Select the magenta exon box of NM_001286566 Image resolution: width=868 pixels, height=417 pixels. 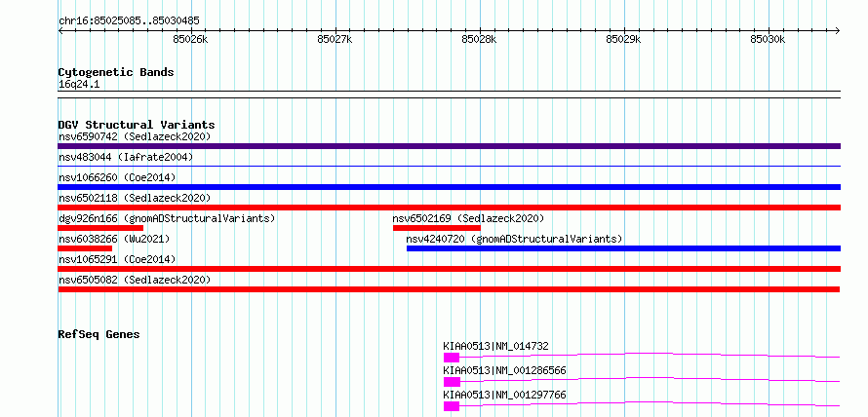pos(452,382)
